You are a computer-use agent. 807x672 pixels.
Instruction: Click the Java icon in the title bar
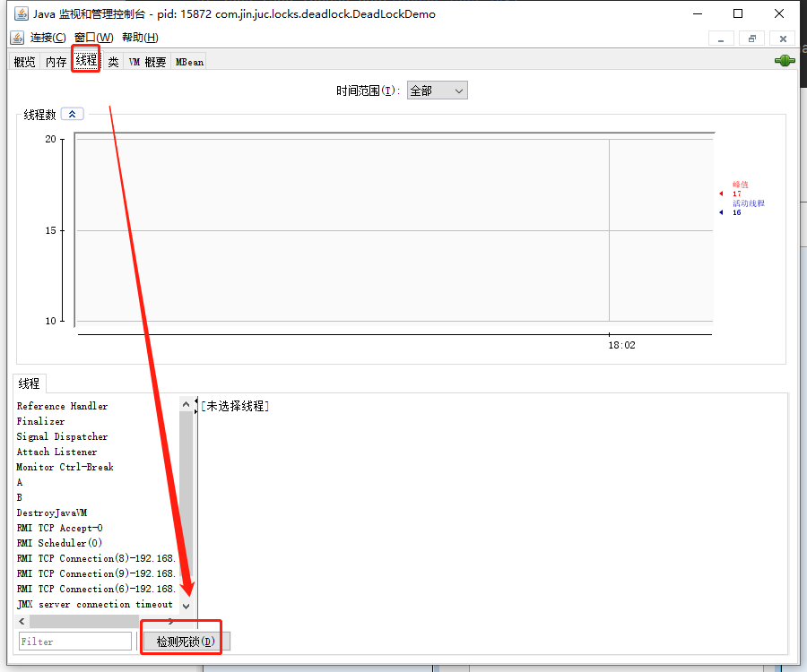tap(22, 13)
